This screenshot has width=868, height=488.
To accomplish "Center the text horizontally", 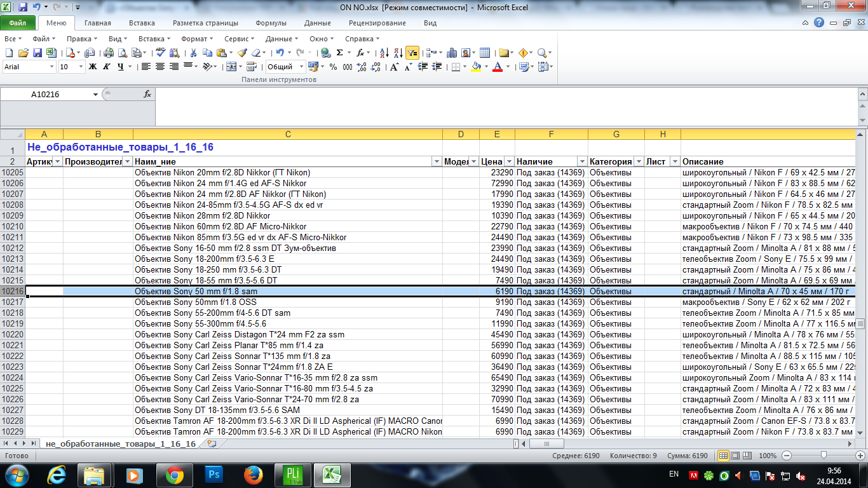I will coord(160,67).
